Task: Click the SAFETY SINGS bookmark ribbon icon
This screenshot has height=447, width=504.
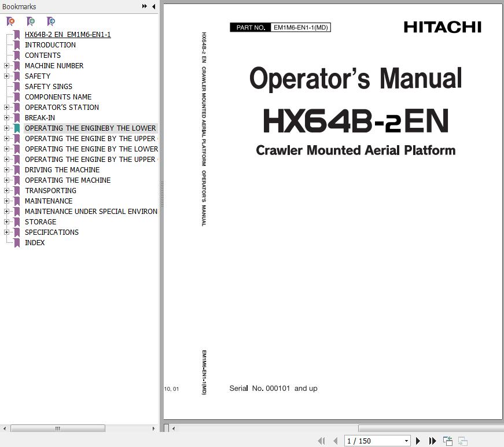Action: point(17,86)
